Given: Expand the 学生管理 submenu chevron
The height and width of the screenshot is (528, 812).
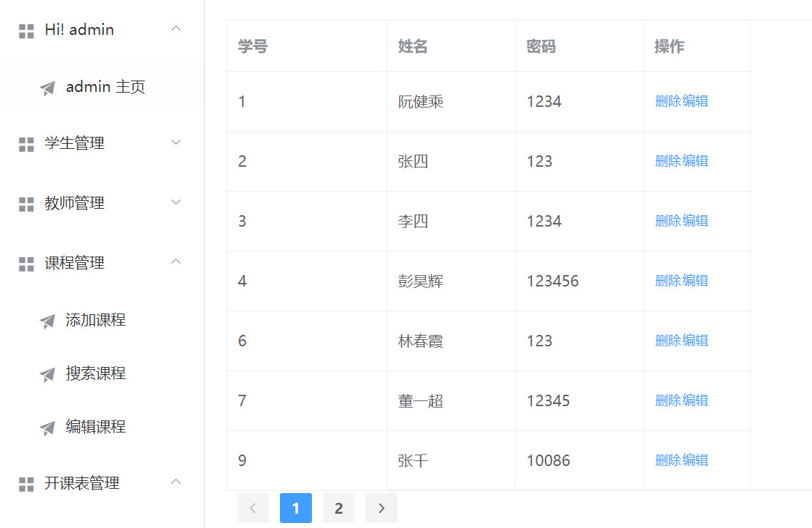Looking at the screenshot, I should point(177,143).
